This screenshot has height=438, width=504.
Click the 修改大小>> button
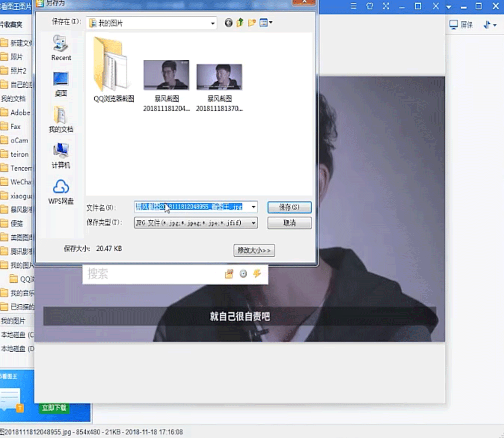click(x=254, y=250)
